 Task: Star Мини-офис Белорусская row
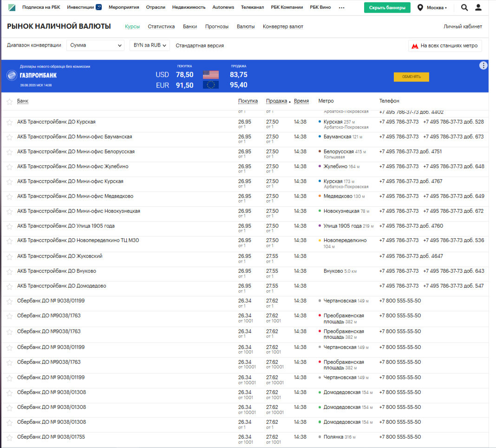pyautogui.click(x=9, y=152)
